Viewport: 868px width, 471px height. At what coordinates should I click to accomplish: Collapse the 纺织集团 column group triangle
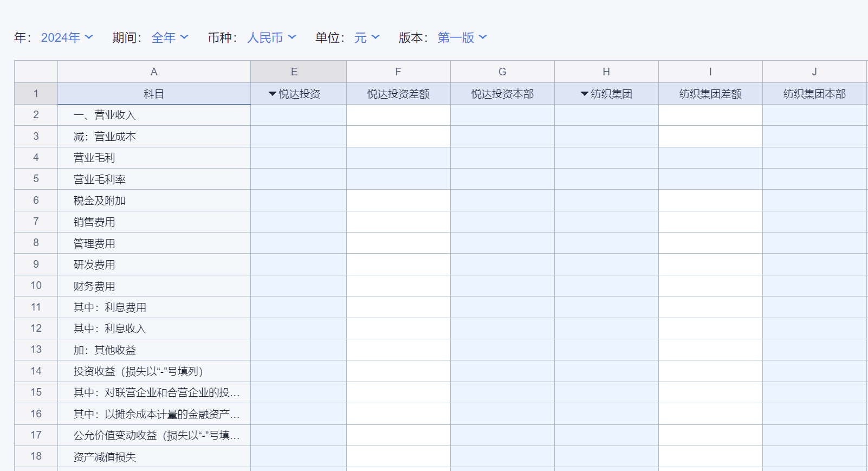pos(585,94)
